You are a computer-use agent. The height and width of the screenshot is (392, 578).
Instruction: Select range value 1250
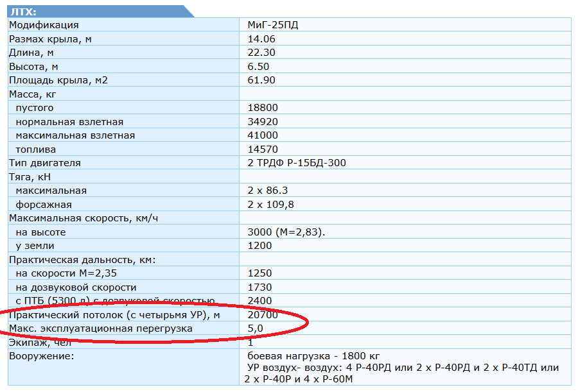tap(259, 274)
